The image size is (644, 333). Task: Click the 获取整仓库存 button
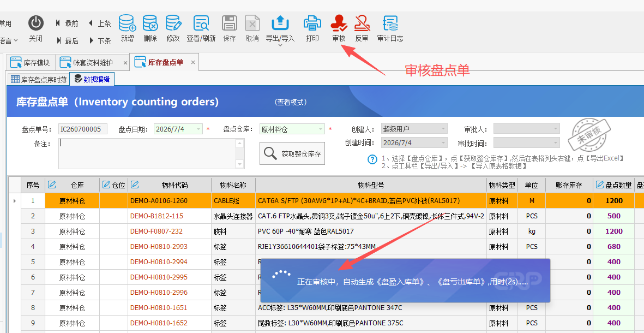coord(292,154)
